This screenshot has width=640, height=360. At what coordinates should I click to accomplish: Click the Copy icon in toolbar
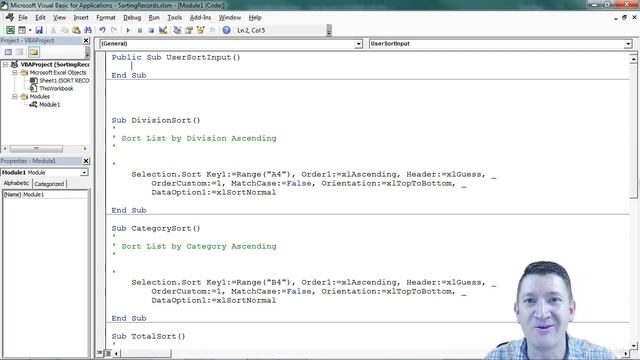point(64,30)
